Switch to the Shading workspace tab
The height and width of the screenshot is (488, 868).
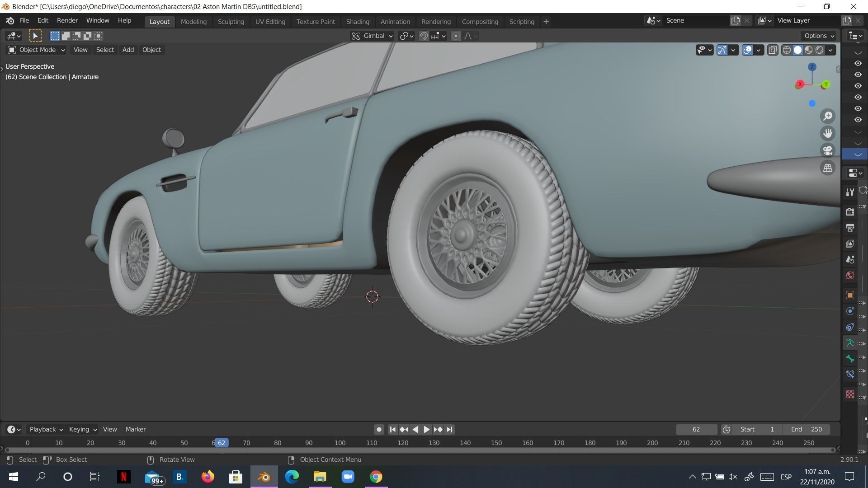click(358, 22)
